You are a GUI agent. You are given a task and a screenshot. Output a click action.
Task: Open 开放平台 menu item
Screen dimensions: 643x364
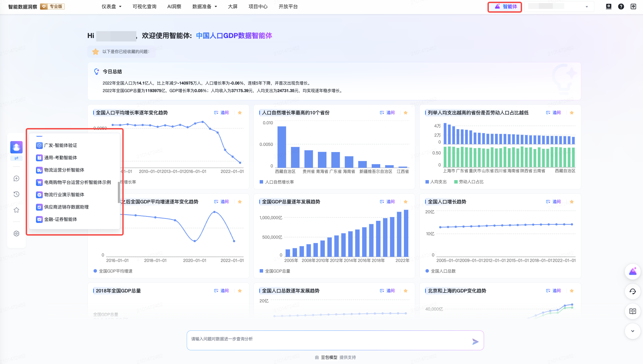point(288,7)
